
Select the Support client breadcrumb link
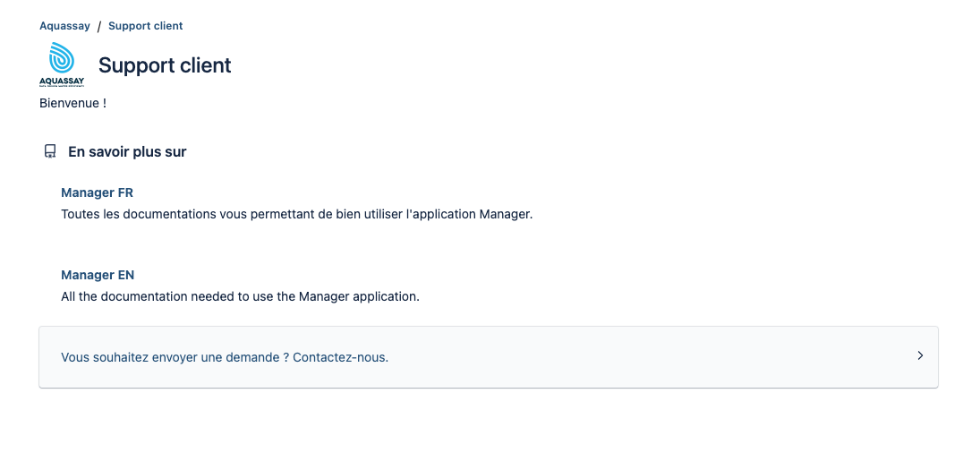[x=146, y=26]
